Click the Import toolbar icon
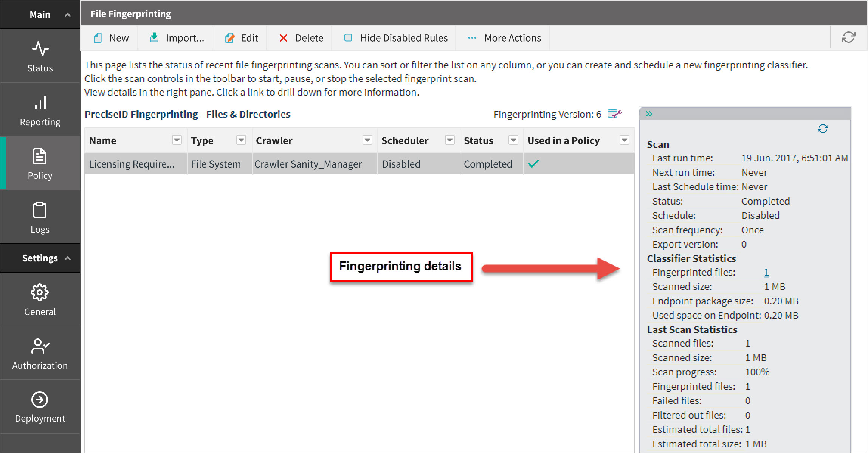Image resolution: width=868 pixels, height=453 pixels. tap(154, 38)
